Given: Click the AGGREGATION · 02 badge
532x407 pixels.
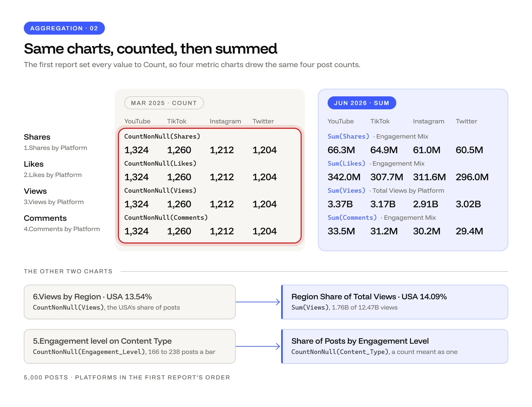Looking at the screenshot, I should click(x=64, y=28).
